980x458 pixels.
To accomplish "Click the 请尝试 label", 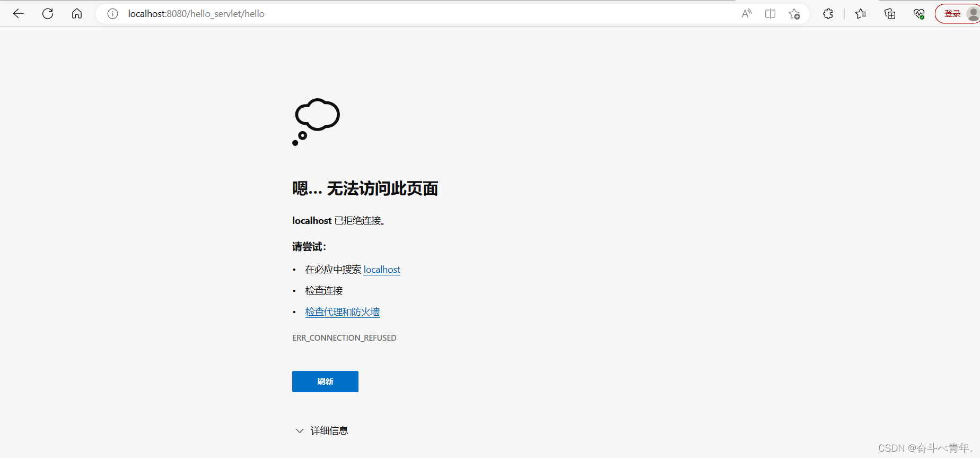I will pos(309,247).
